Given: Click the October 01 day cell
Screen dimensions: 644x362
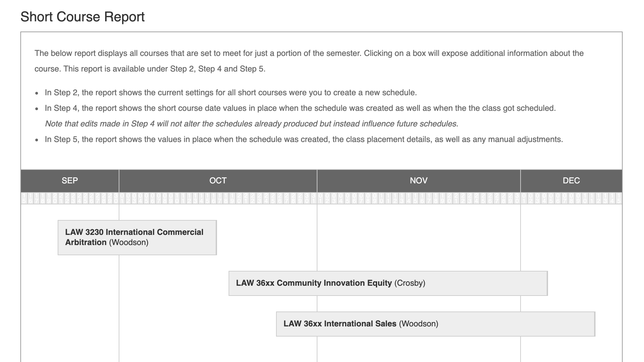Looking at the screenshot, I should (122, 198).
